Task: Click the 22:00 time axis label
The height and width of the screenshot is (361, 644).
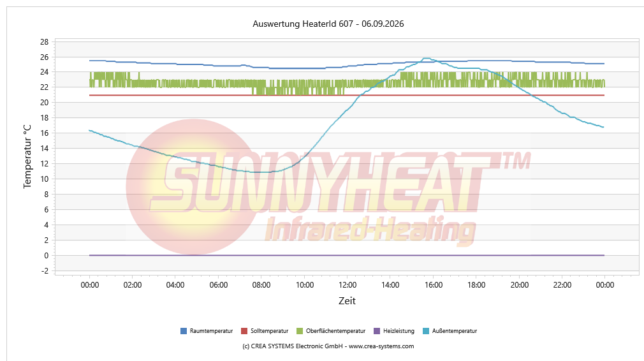Action: pyautogui.click(x=562, y=285)
